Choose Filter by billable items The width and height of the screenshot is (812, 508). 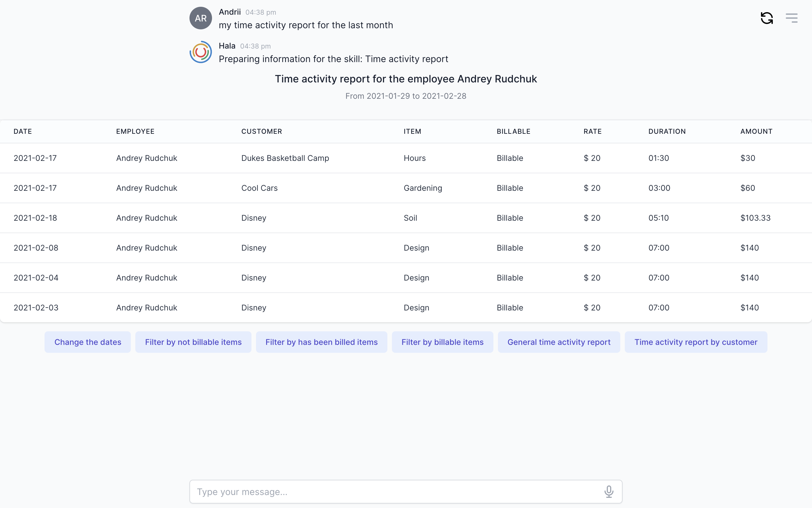[x=442, y=342]
